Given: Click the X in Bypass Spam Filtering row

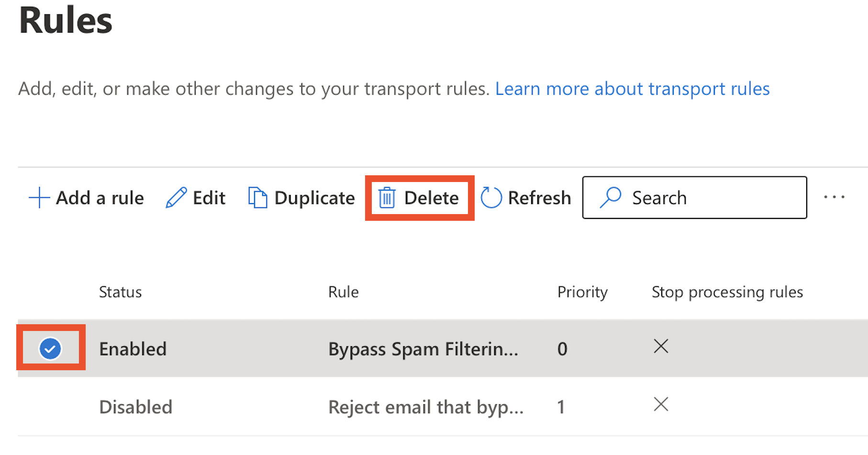Looking at the screenshot, I should [661, 346].
